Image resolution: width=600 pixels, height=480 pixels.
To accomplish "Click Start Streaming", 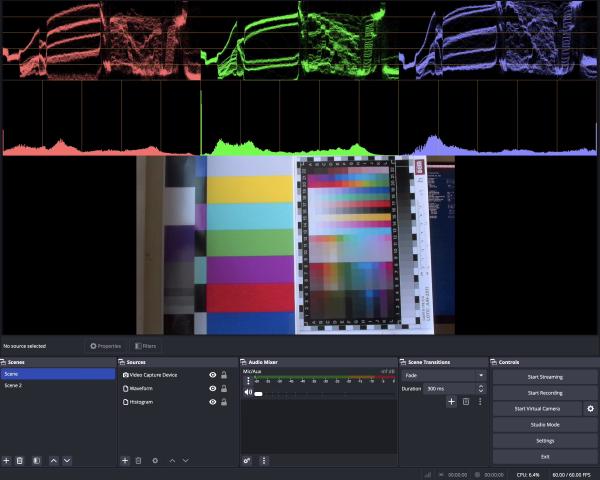I will point(545,377).
